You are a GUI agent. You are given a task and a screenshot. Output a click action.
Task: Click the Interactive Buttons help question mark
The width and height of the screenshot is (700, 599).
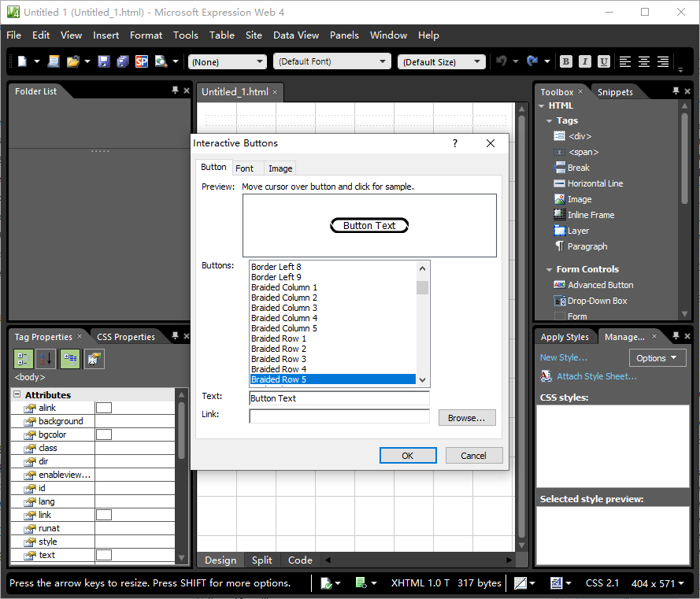tap(455, 143)
